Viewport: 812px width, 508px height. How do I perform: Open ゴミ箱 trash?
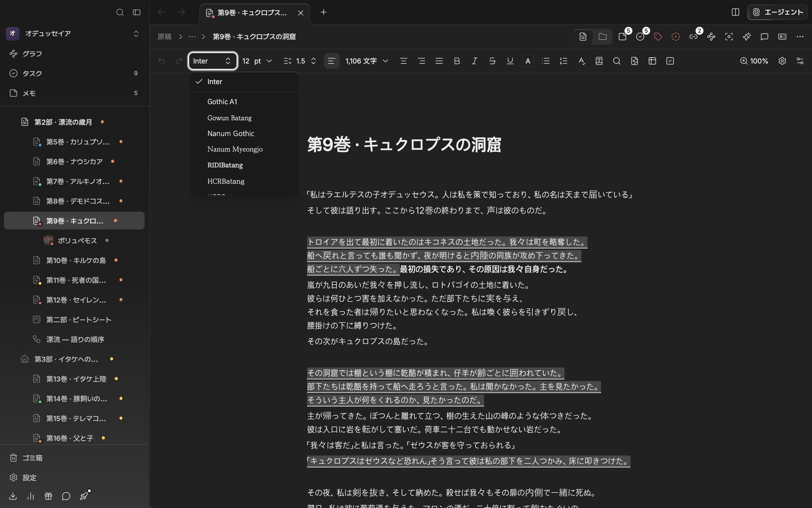74,458
